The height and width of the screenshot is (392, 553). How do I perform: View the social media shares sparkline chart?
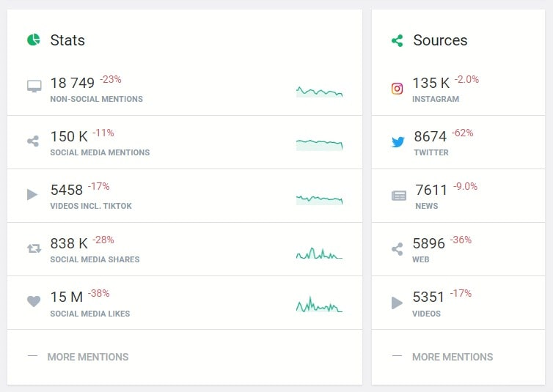[x=319, y=254]
